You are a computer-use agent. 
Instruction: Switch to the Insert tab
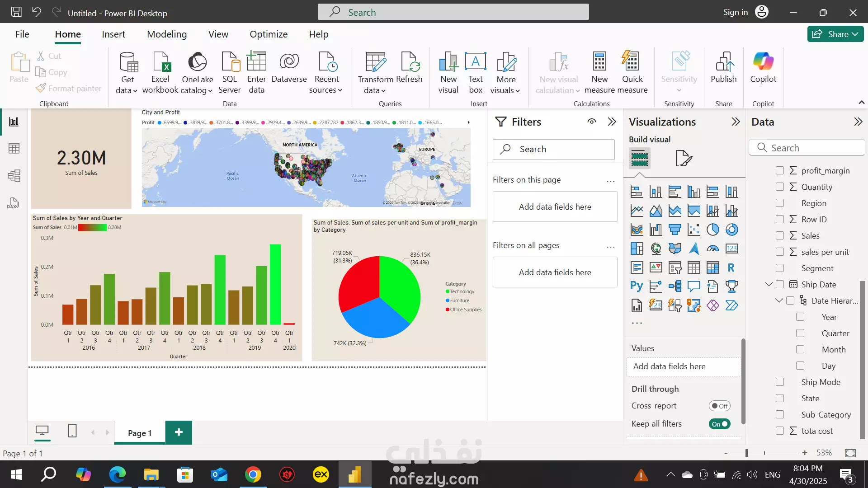(x=113, y=34)
